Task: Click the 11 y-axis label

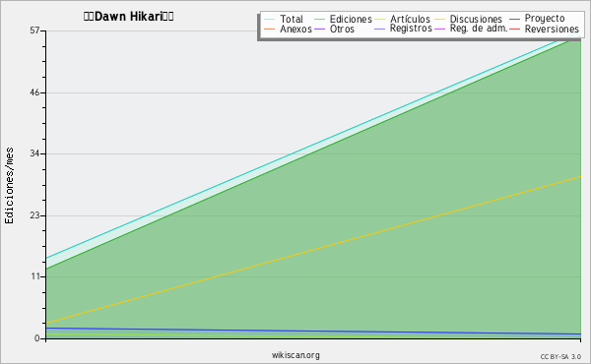Action: (x=35, y=276)
